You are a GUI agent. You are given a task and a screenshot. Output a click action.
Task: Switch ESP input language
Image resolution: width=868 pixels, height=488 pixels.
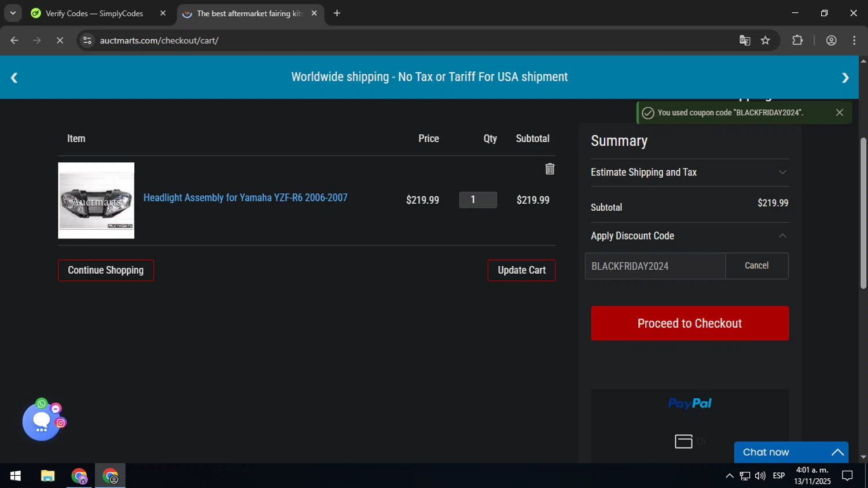(x=779, y=476)
